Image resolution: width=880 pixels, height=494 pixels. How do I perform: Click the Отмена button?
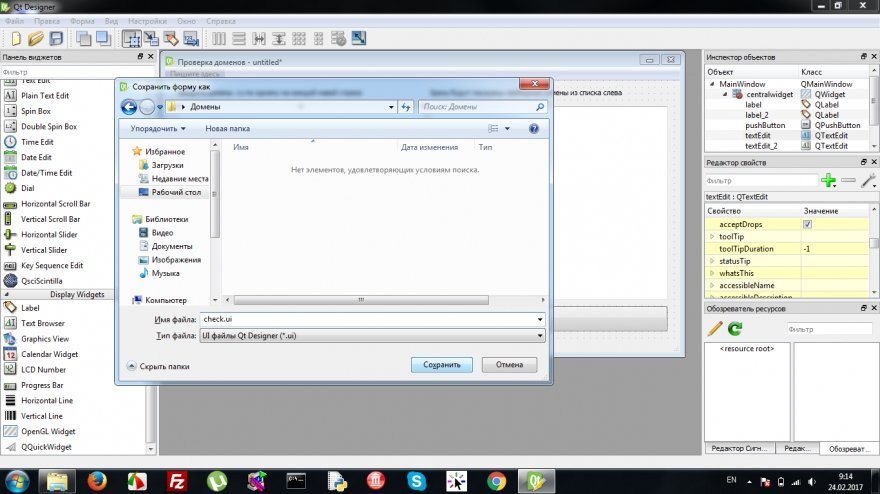(x=509, y=365)
